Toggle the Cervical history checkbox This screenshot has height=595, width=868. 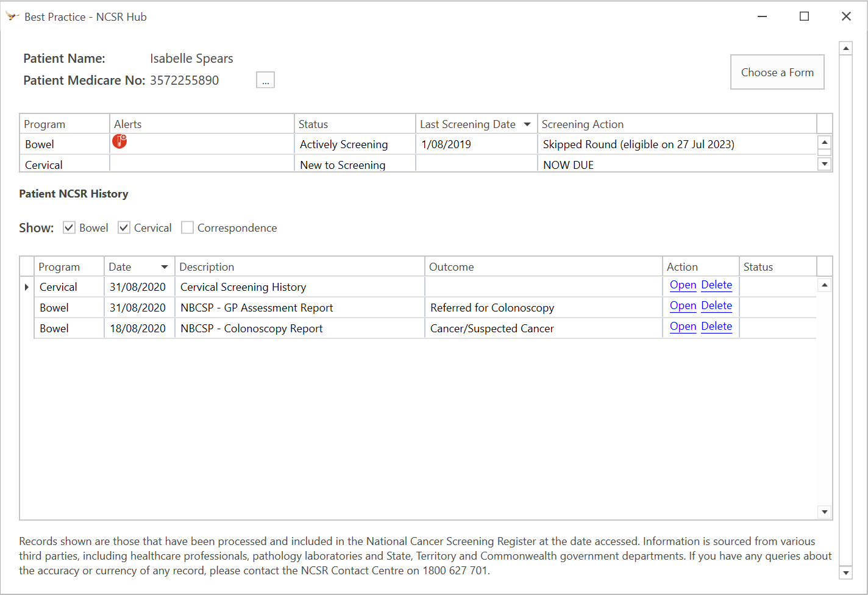click(124, 227)
